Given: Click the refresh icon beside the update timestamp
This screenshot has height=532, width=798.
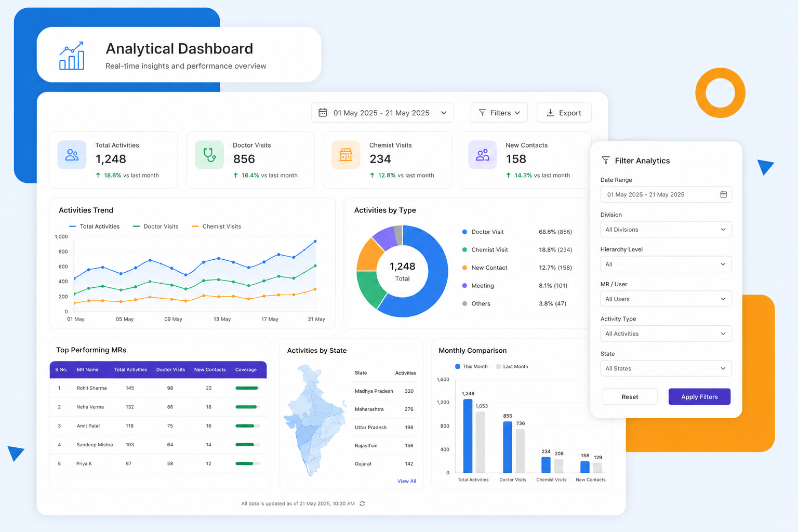Looking at the screenshot, I should [x=362, y=503].
